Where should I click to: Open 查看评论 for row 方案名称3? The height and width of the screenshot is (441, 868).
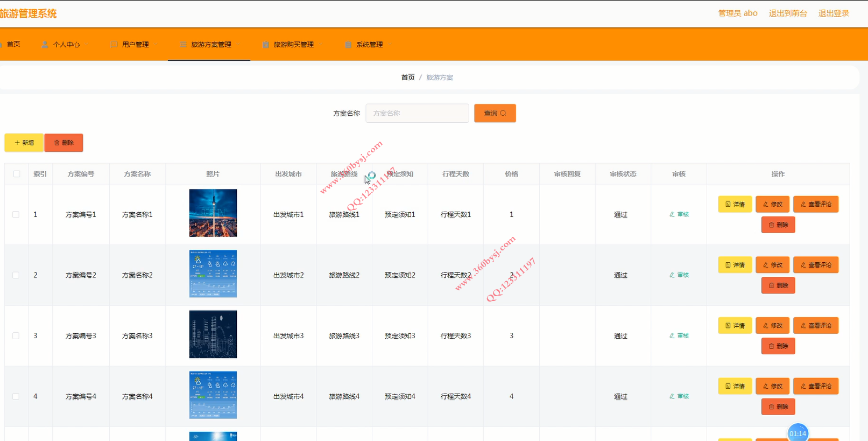click(816, 326)
